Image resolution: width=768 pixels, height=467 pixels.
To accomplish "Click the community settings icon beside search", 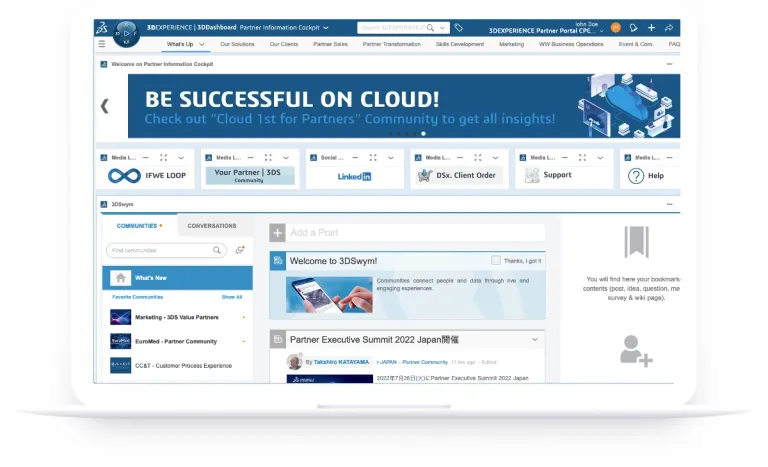I will tap(240, 250).
